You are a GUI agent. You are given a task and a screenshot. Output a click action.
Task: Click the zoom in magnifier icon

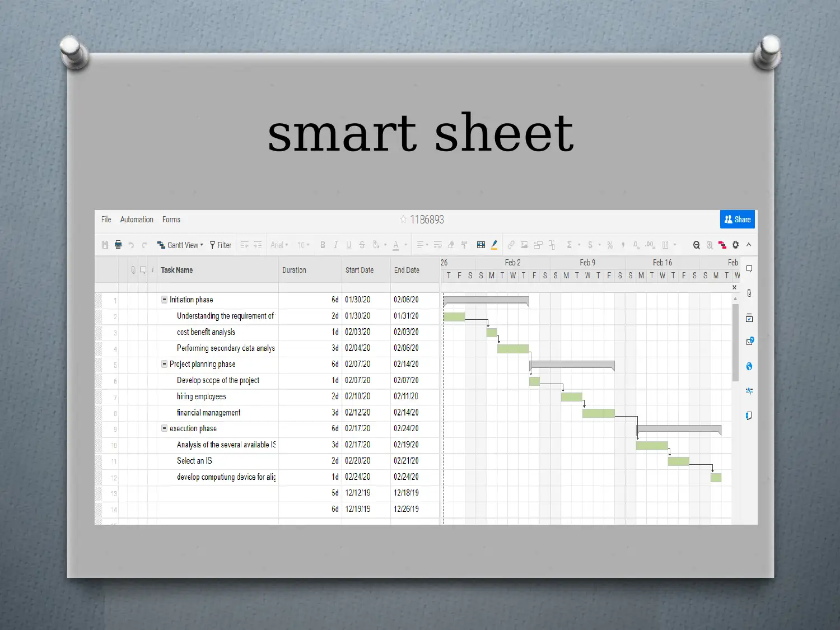(710, 245)
